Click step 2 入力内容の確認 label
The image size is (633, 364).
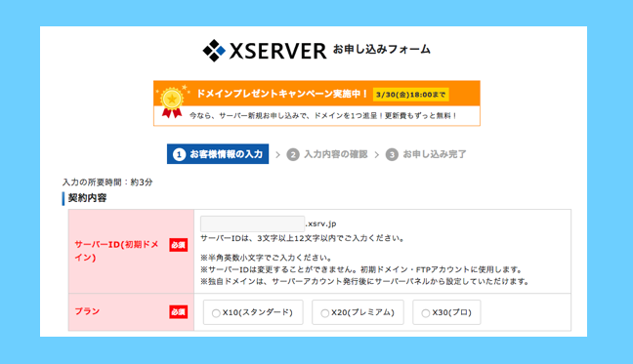[335, 154]
